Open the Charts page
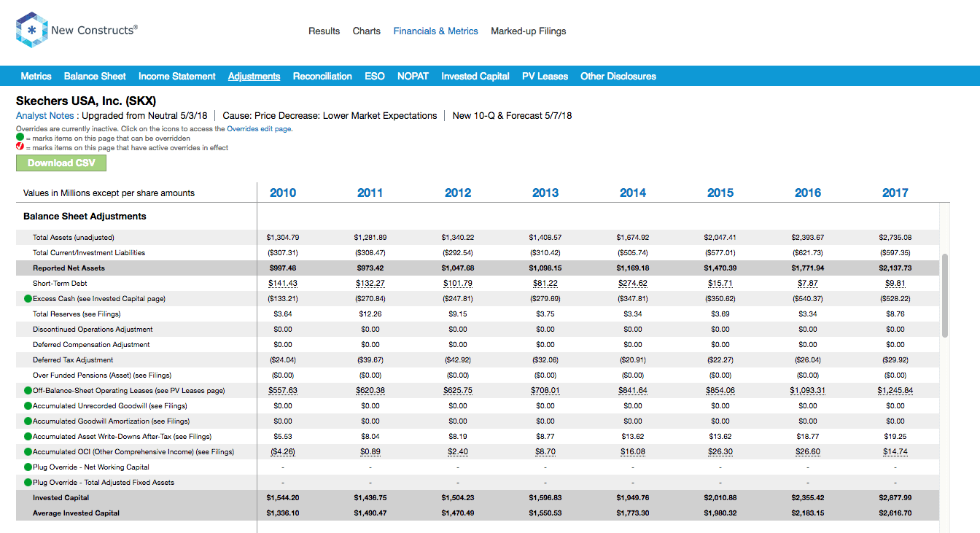The width and height of the screenshot is (980, 533). click(x=366, y=31)
